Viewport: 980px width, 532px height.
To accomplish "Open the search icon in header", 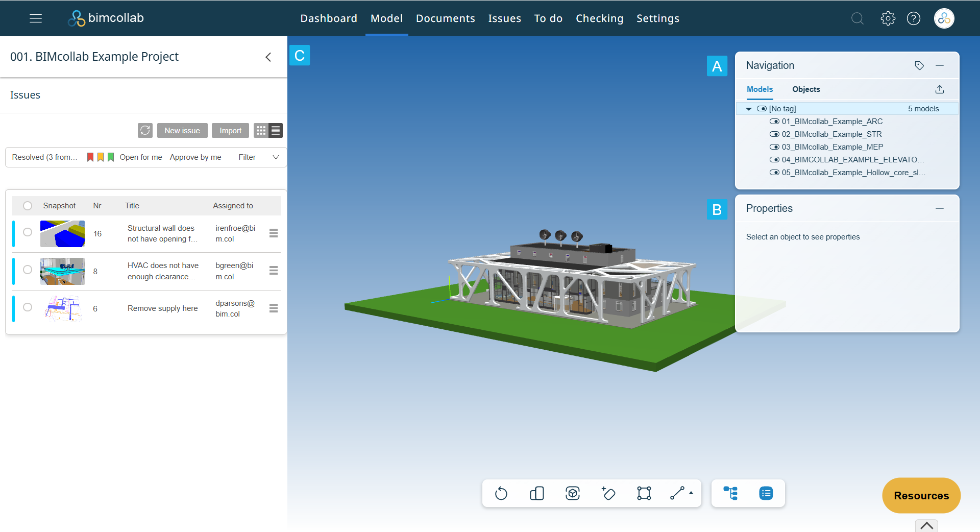I will pyautogui.click(x=857, y=18).
